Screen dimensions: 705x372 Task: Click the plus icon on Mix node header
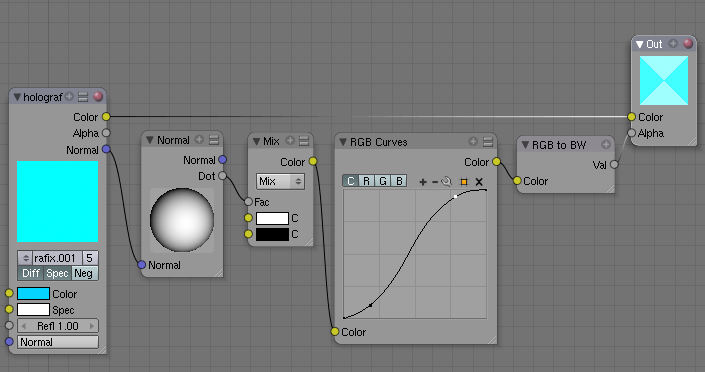290,141
